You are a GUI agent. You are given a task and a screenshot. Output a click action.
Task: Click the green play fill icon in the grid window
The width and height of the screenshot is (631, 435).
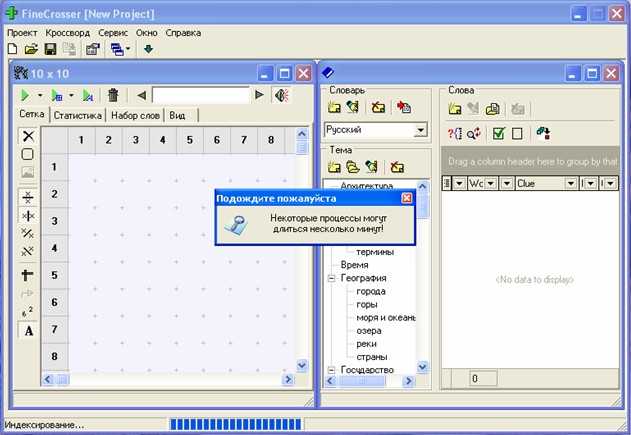point(25,95)
